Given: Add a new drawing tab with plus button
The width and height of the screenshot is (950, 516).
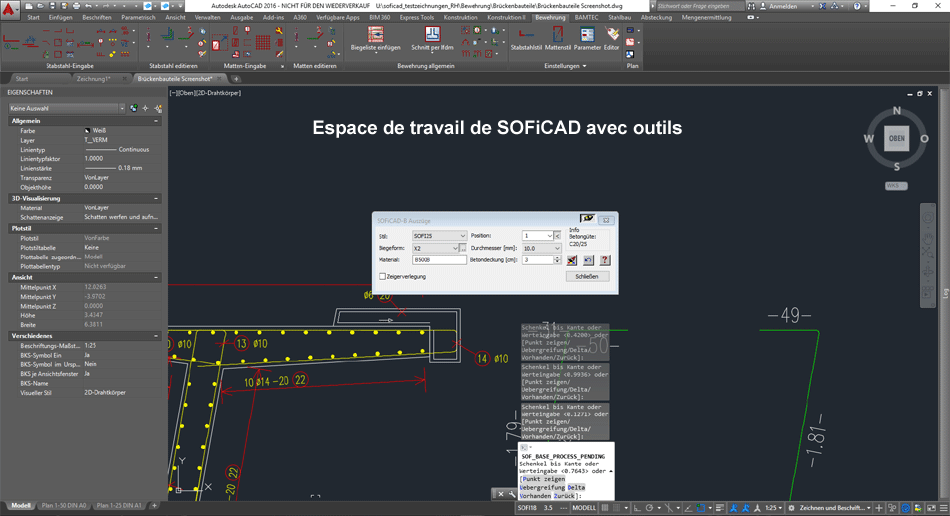Looking at the screenshot, I should 236,79.
